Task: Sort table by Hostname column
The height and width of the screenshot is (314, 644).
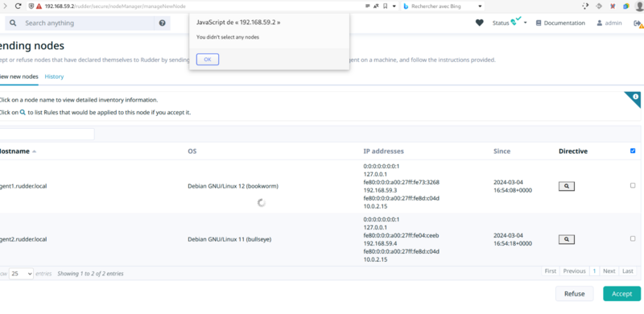Action: [x=18, y=151]
